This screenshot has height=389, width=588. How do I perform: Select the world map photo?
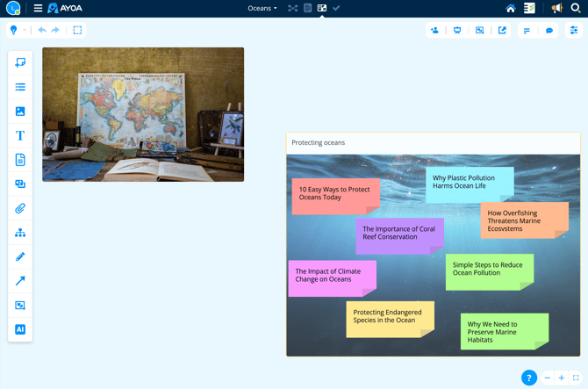pyautogui.click(x=143, y=114)
